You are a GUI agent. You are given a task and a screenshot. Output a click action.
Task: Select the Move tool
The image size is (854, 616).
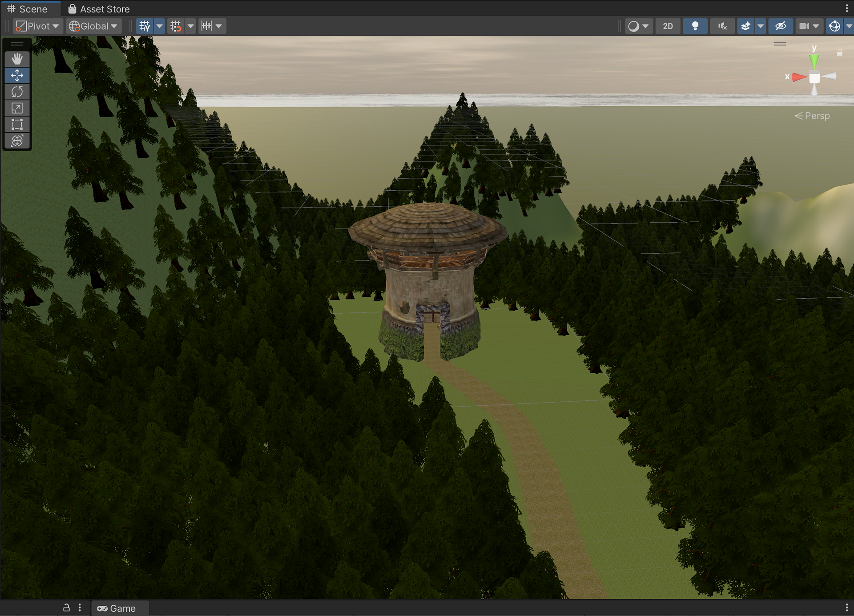click(17, 75)
